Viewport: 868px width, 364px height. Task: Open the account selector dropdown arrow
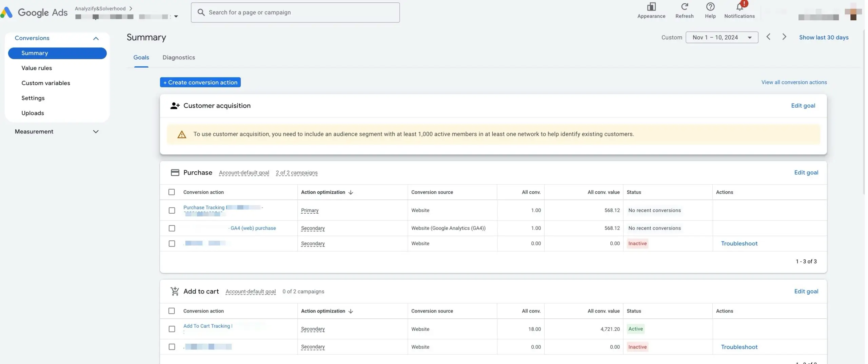[176, 16]
